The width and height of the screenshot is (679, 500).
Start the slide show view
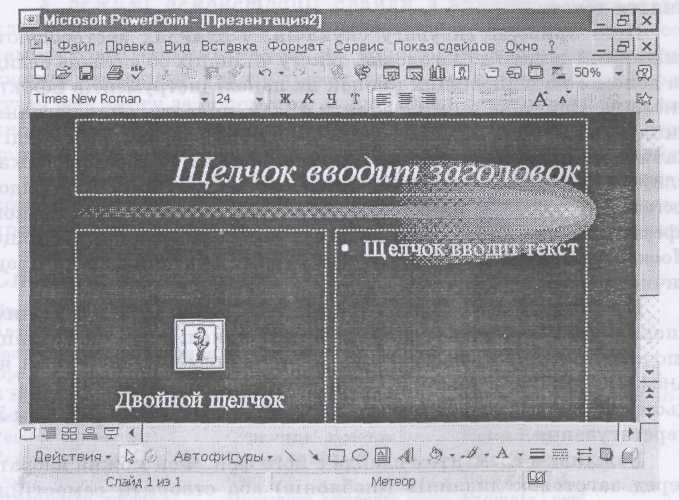111,433
